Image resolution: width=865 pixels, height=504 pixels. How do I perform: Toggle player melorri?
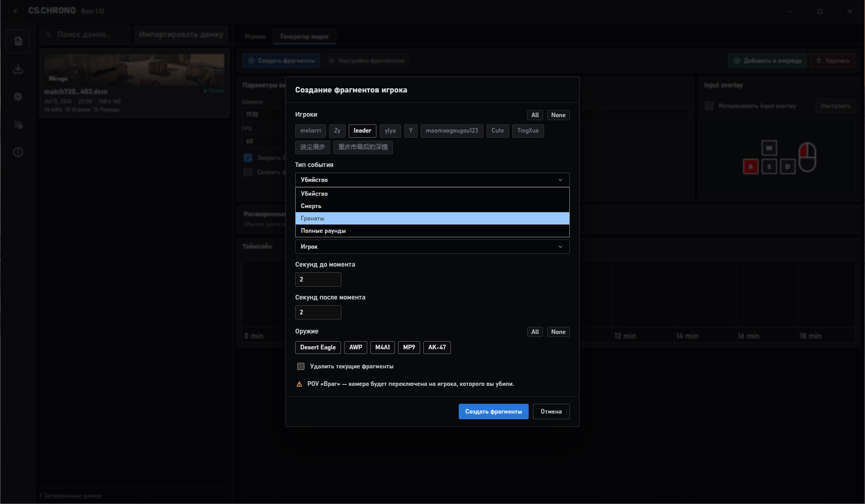pos(311,131)
